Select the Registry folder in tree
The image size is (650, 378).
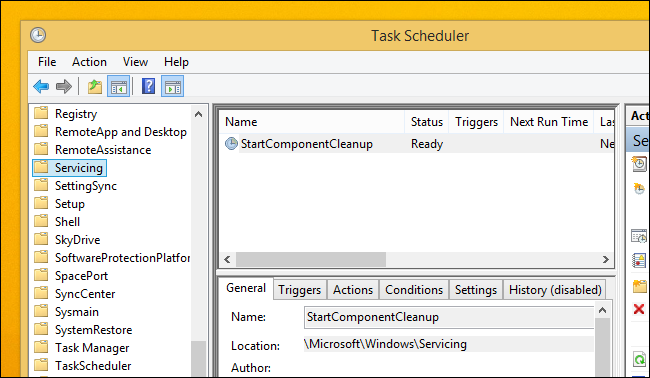[76, 114]
